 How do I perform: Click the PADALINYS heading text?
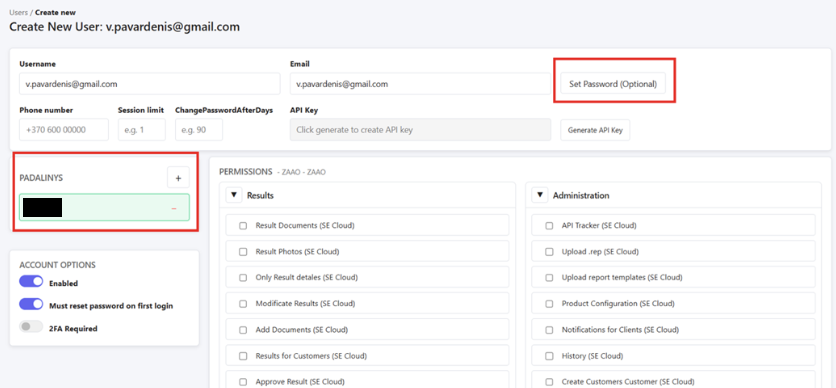pyautogui.click(x=41, y=178)
